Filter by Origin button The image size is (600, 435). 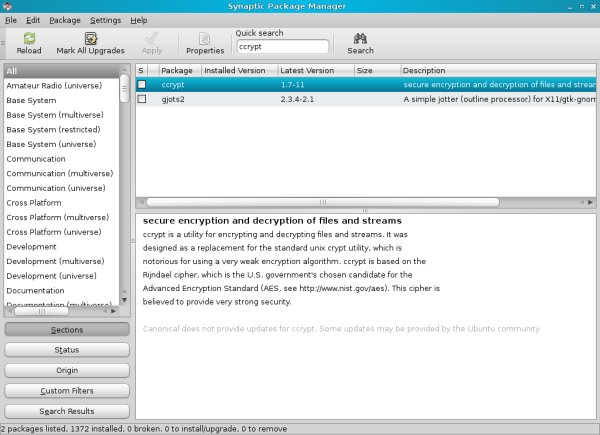click(x=67, y=370)
